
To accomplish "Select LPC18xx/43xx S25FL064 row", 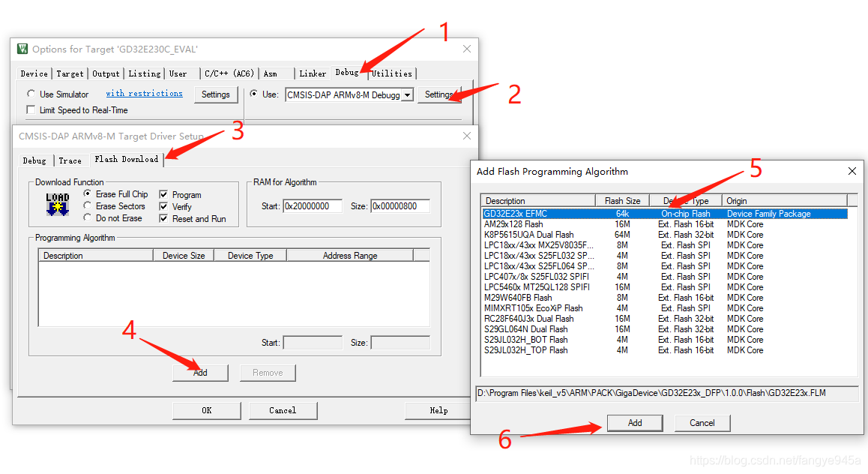I will coord(665,266).
